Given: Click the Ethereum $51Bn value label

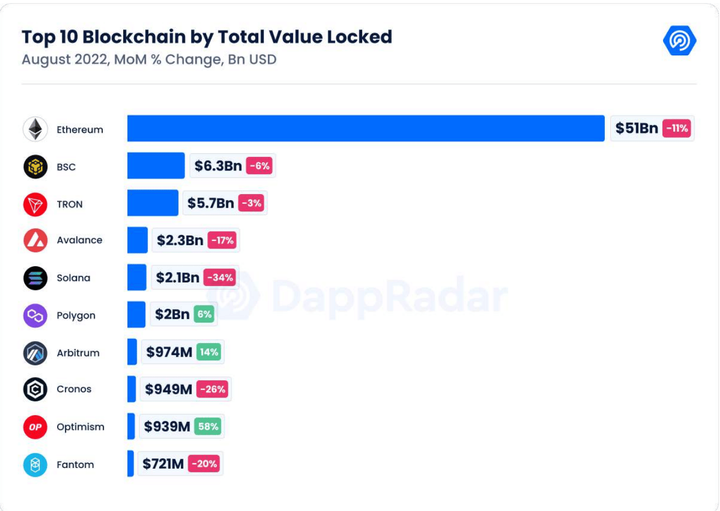Looking at the screenshot, I should 636,128.
